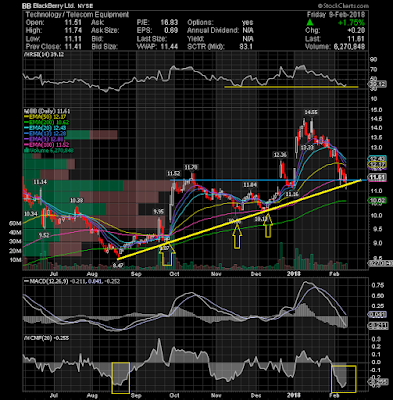Click the Prev Close value 11.41
This screenshot has height=400, width=393.
tap(73, 46)
